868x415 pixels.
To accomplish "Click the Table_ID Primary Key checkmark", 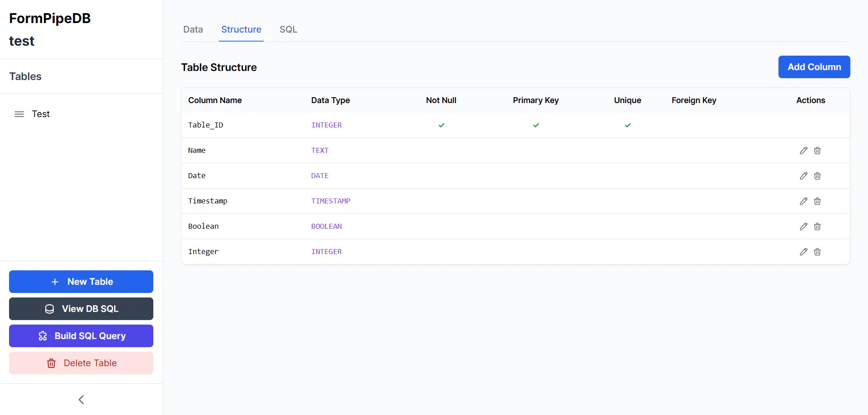I will 536,125.
